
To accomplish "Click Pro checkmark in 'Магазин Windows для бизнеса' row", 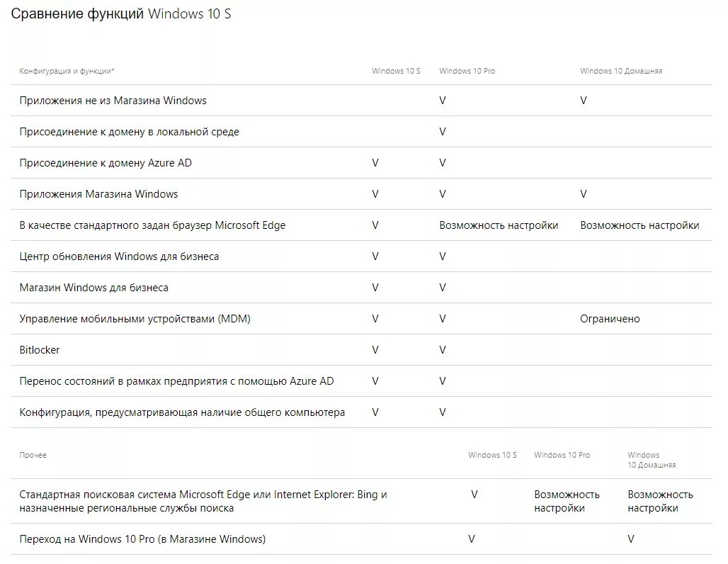I will 443,288.
